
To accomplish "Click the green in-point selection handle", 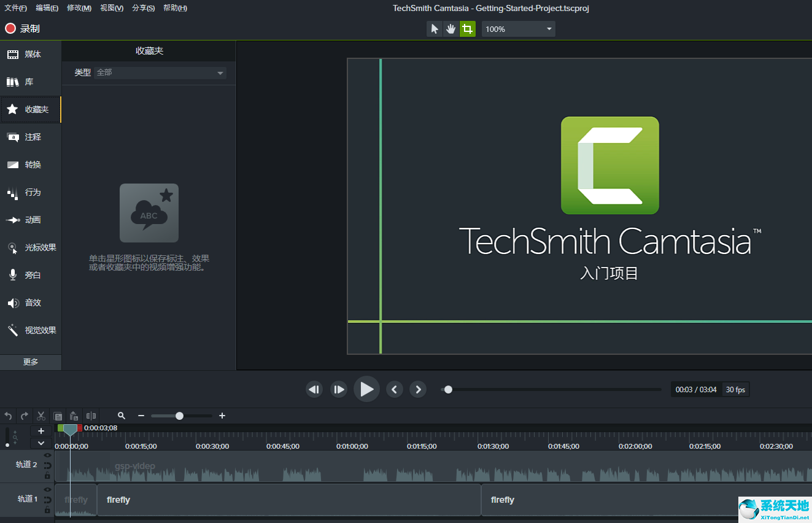I will click(60, 428).
